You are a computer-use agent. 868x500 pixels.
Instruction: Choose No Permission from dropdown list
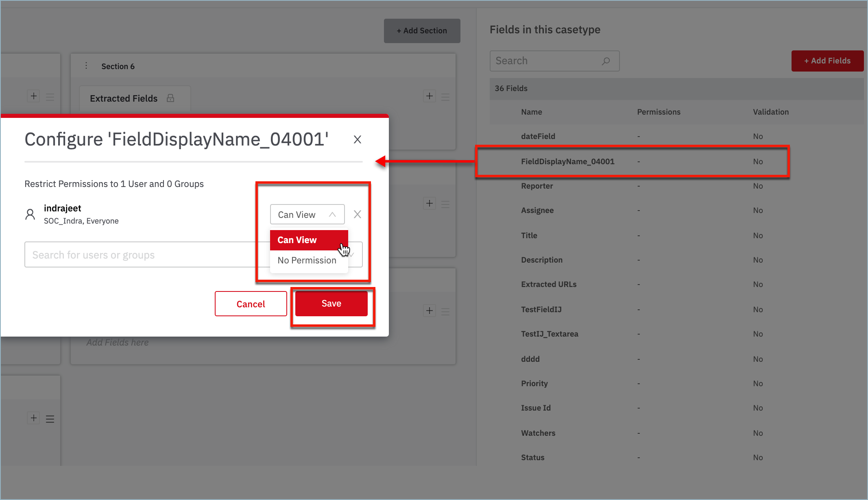coord(307,260)
